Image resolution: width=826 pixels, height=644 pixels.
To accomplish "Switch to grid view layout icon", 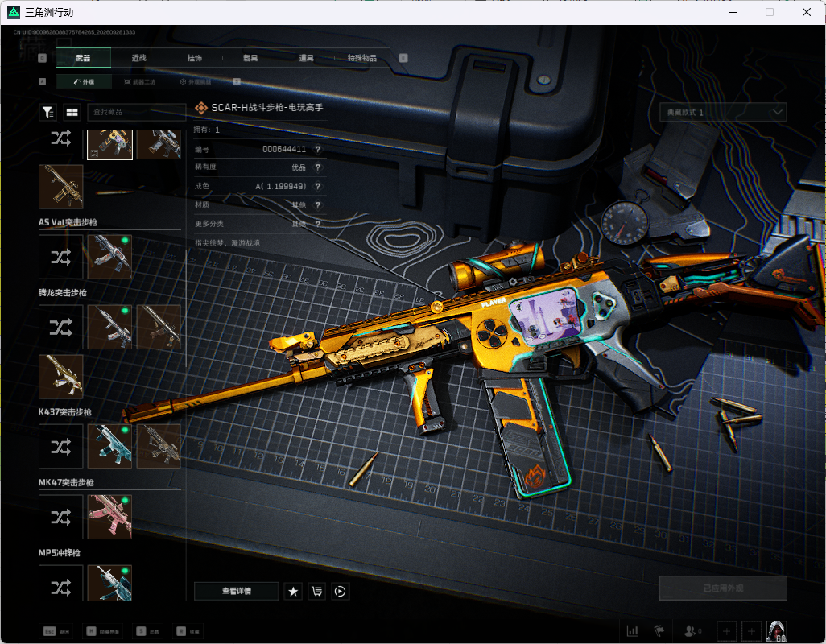I will tap(72, 112).
